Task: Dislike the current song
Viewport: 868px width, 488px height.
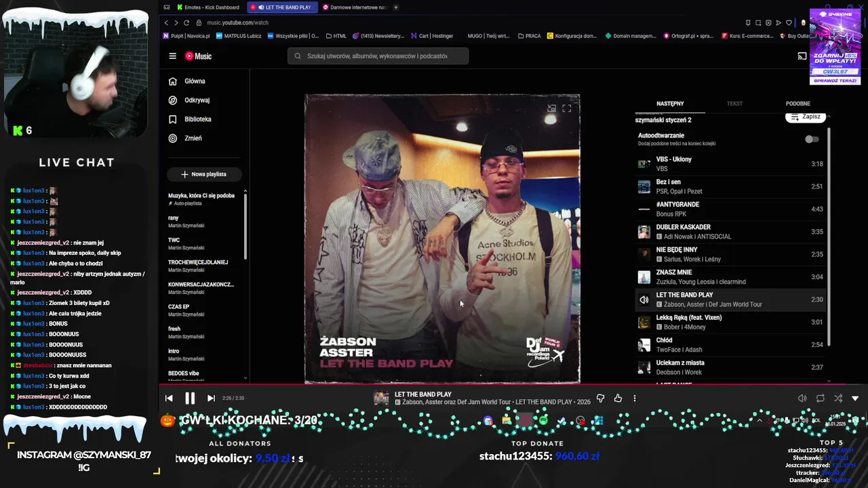Action: click(600, 399)
